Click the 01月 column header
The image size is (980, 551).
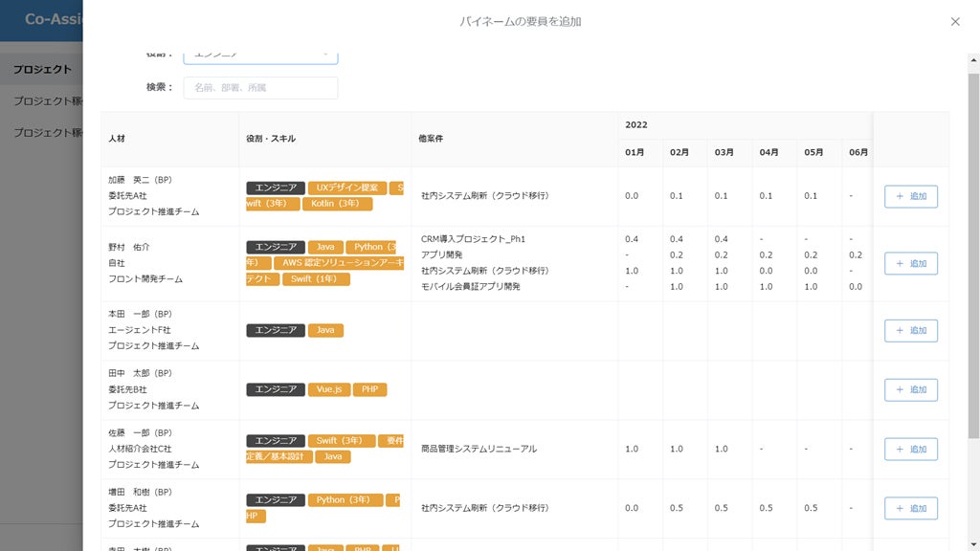tap(635, 152)
